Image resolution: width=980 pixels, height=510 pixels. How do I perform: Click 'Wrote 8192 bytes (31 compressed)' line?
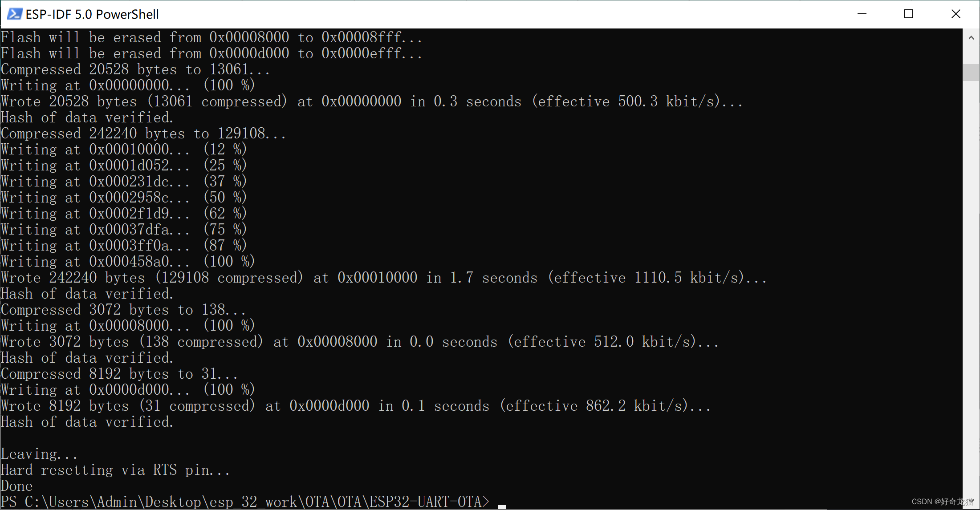coord(356,406)
